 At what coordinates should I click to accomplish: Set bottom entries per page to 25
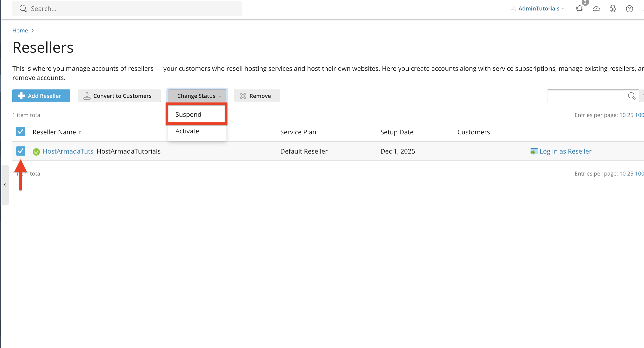630,173
